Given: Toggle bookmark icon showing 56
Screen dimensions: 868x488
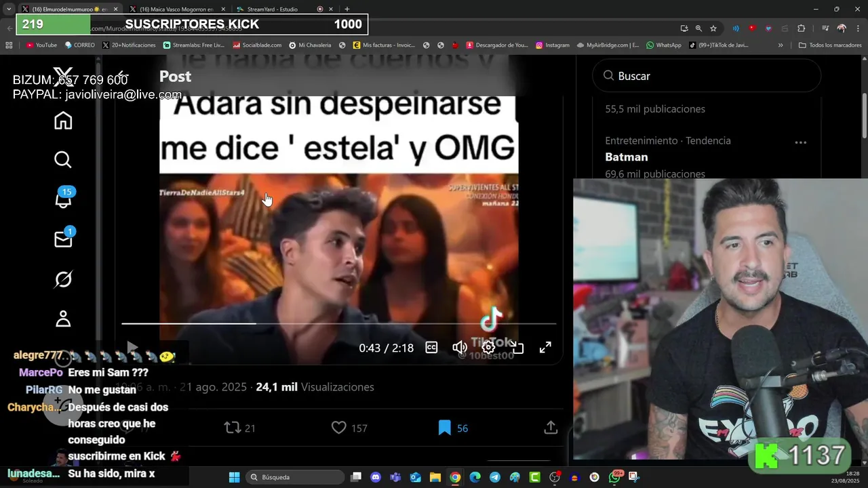Looking at the screenshot, I should click(x=445, y=428).
